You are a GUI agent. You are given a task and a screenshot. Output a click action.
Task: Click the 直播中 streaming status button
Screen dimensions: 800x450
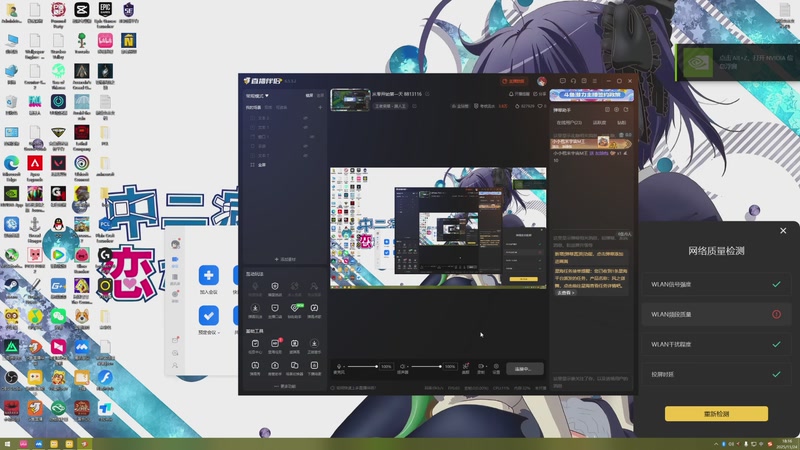524,368
